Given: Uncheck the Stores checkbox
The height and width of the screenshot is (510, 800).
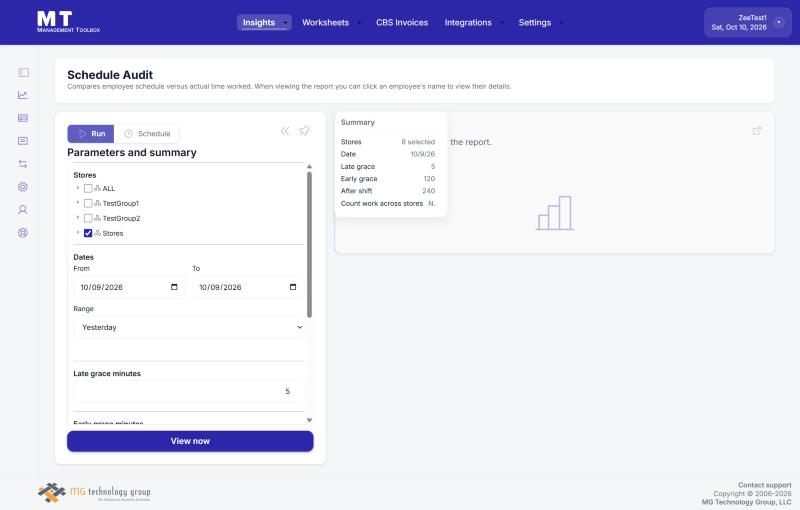Looking at the screenshot, I should [88, 233].
